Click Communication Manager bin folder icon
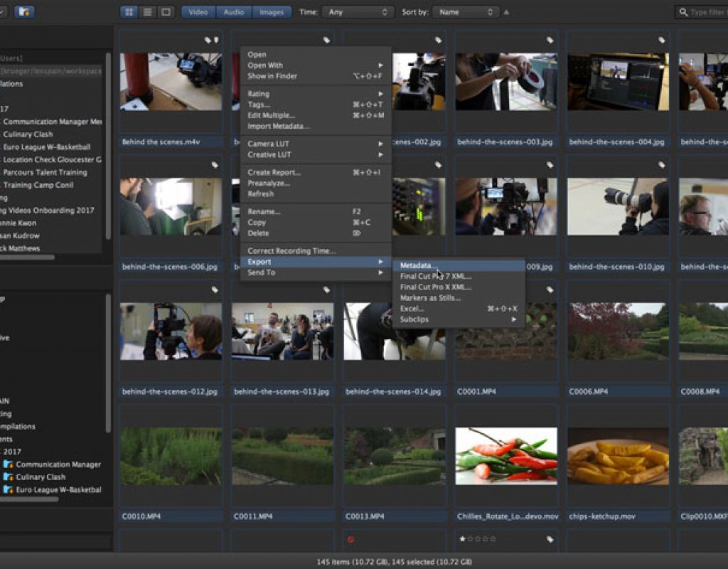Screen dimensions: 728x569 (8, 464)
